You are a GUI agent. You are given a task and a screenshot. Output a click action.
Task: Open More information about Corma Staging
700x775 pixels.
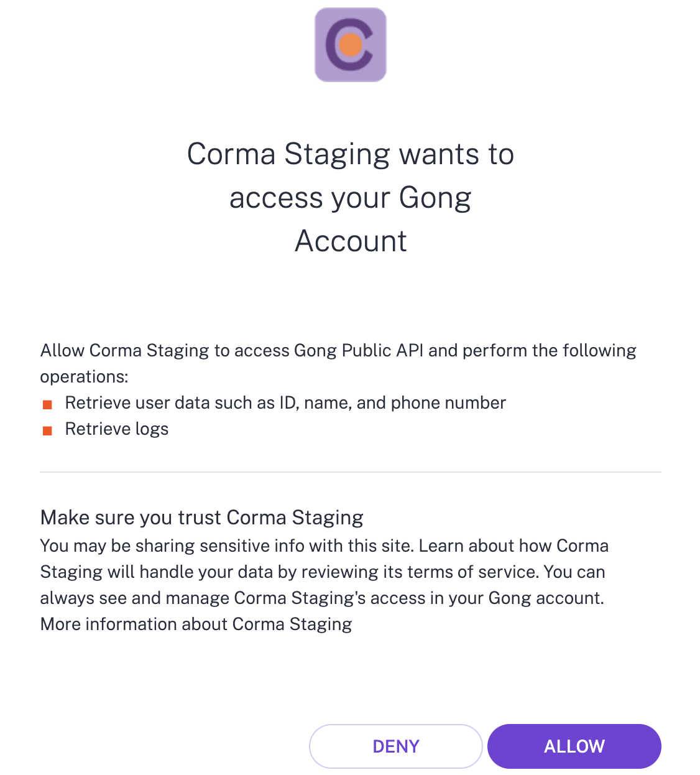[x=196, y=624]
